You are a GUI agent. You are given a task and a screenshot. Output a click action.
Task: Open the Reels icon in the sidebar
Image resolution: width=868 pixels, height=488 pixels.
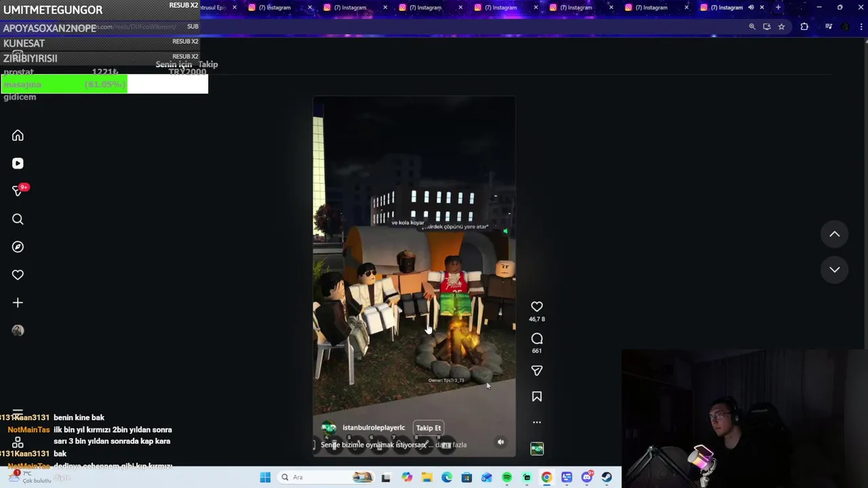[x=18, y=163]
